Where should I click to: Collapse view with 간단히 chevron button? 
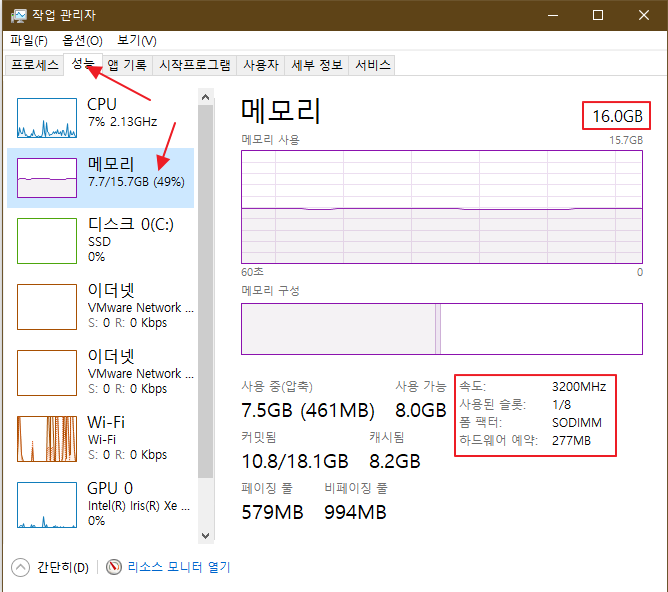click(x=20, y=567)
